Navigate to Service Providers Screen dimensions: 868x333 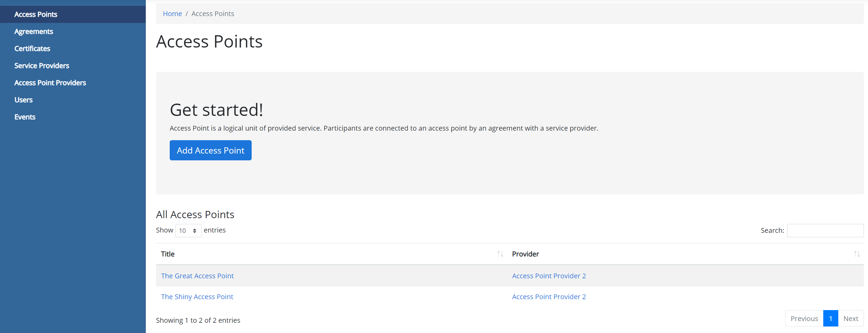coord(42,66)
